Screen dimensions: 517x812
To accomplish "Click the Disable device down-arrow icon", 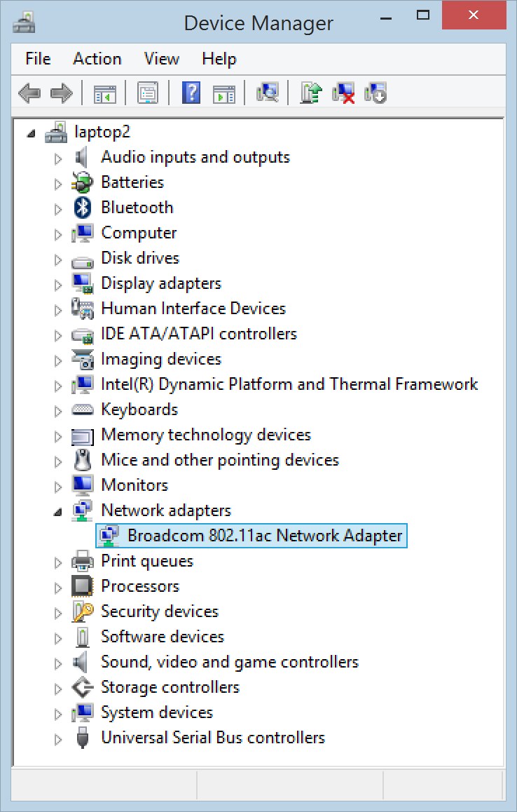I will 375,94.
